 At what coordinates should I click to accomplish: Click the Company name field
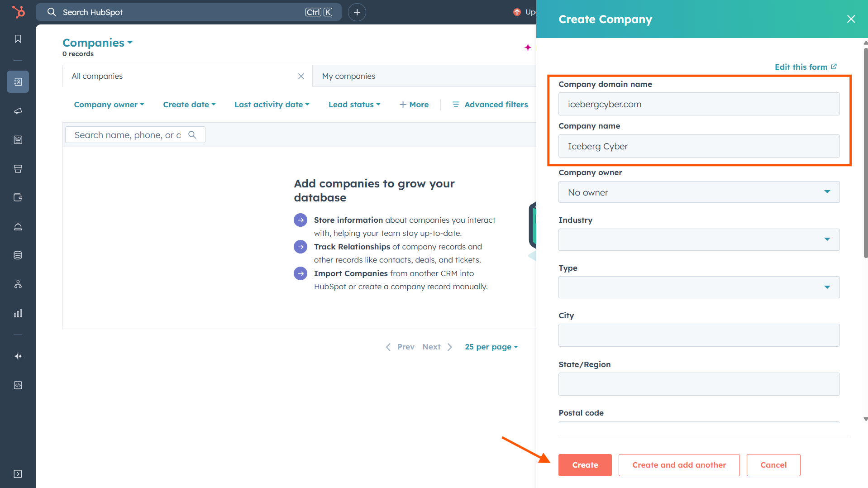pyautogui.click(x=699, y=146)
